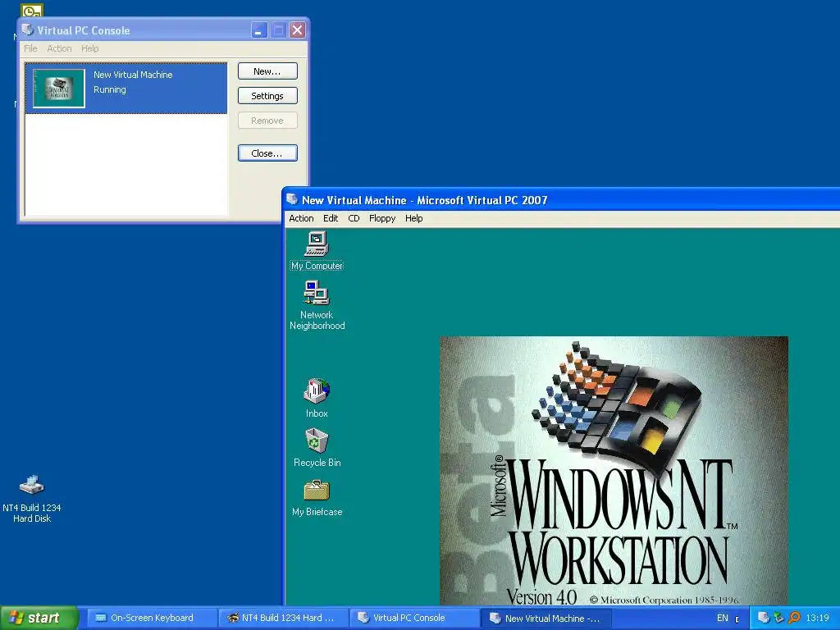Click the EN language indicator in taskbar

coord(722,618)
